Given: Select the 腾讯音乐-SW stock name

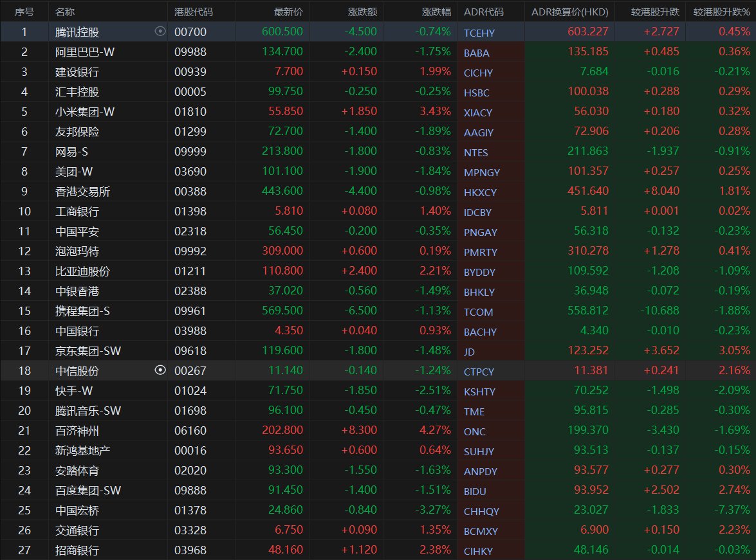Looking at the screenshot, I should pyautogui.click(x=88, y=411).
